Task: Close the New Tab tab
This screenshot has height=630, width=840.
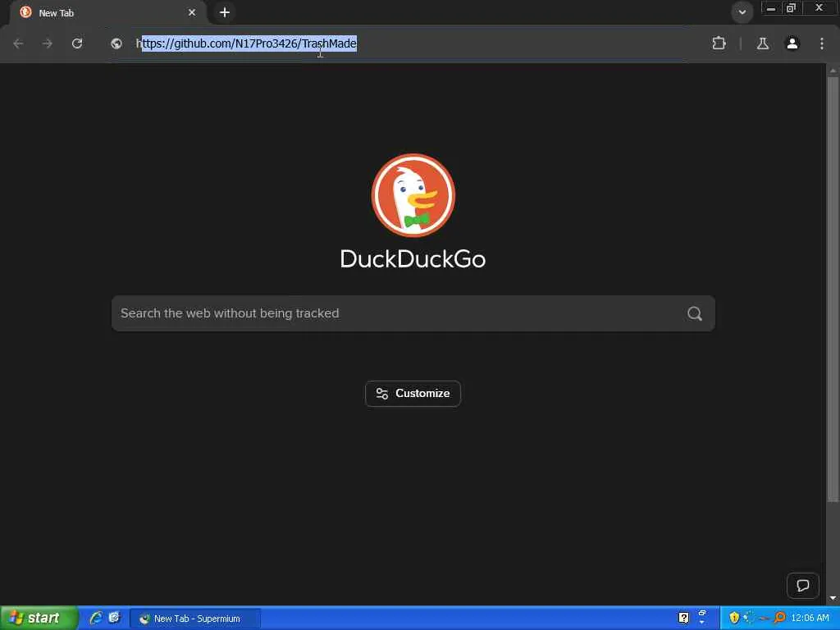Action: click(x=192, y=12)
